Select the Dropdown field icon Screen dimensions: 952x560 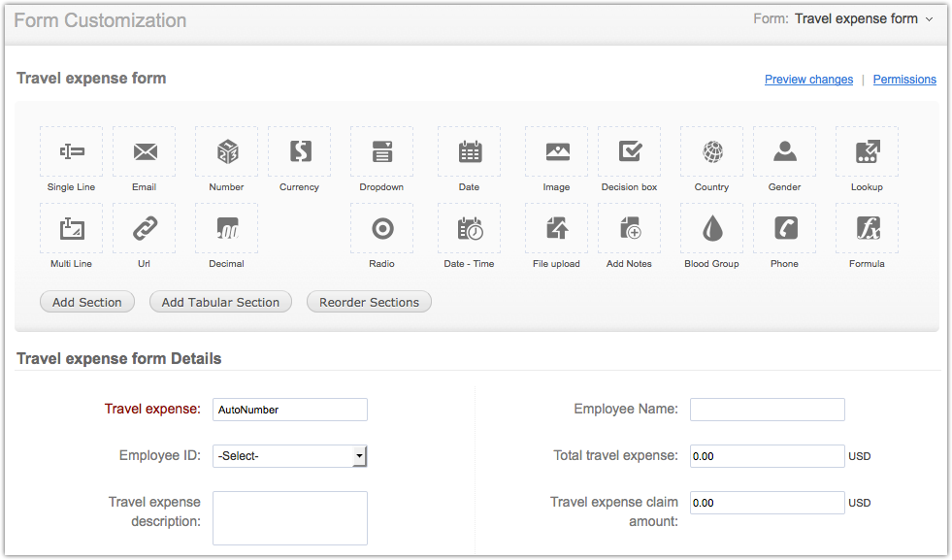tap(382, 151)
